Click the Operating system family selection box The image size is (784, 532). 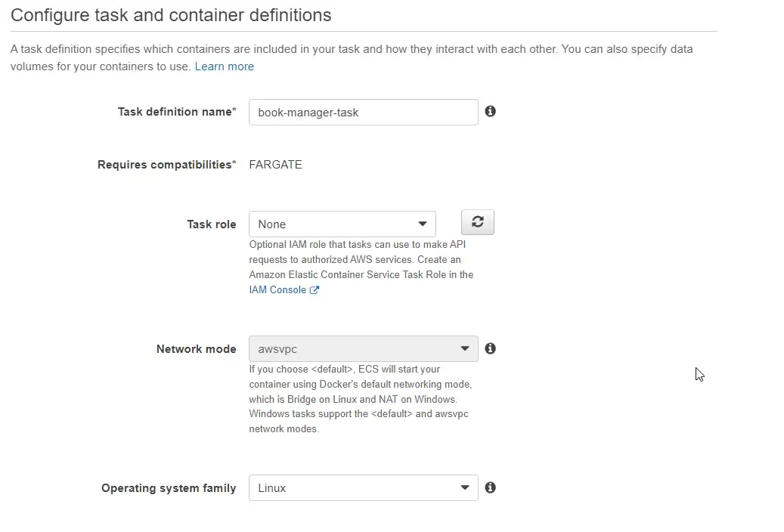(x=363, y=487)
